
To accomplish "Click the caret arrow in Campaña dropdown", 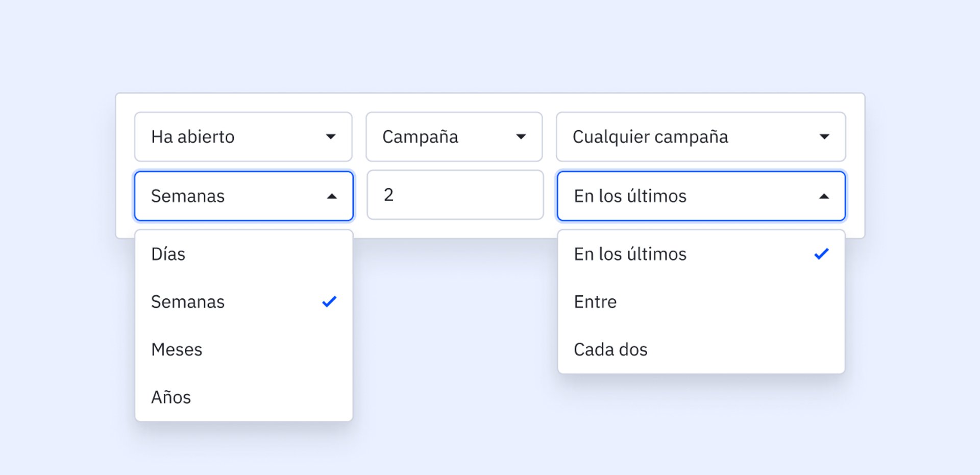I will 521,137.
